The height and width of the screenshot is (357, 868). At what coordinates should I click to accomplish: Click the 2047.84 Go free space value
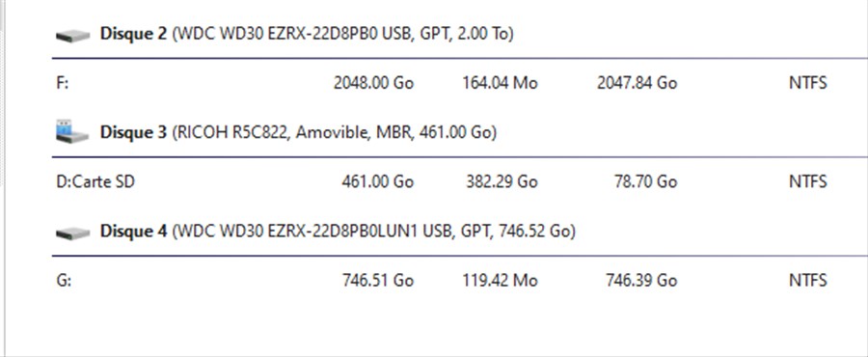637,83
